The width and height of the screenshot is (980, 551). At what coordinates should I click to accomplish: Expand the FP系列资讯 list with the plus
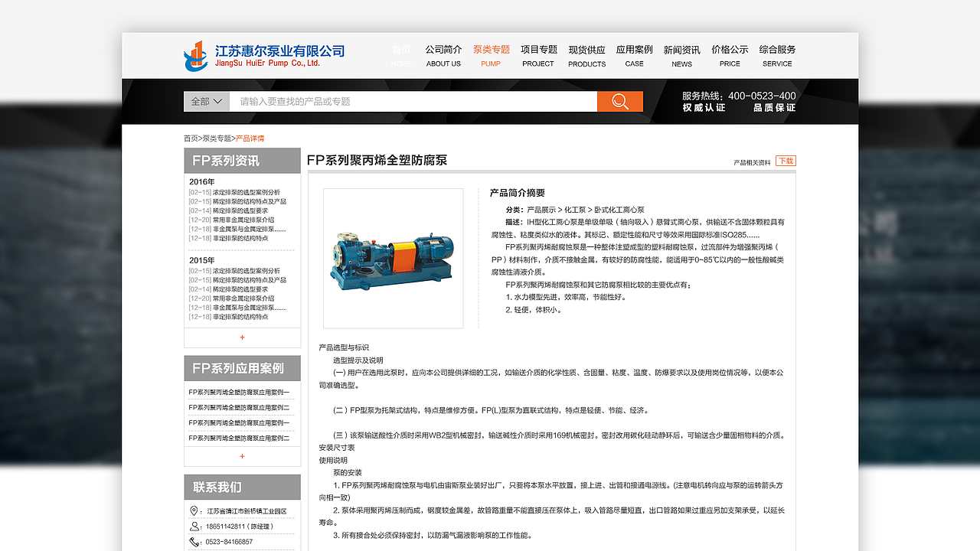click(242, 337)
